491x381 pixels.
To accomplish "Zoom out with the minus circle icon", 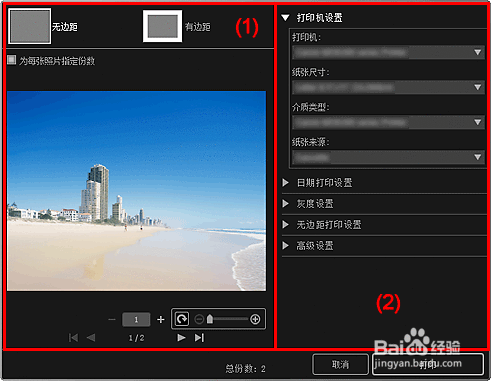I will tap(199, 319).
